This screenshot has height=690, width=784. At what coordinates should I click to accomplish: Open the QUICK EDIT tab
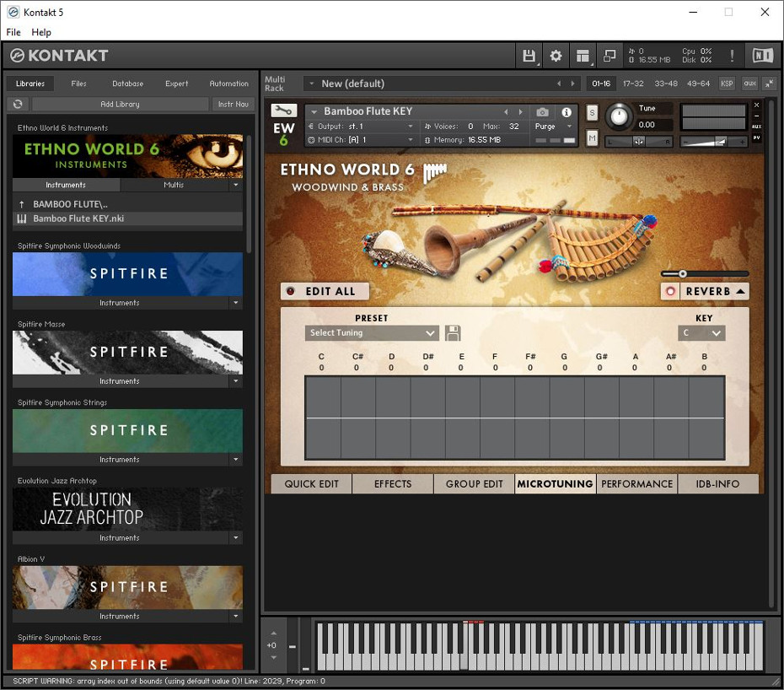click(312, 484)
